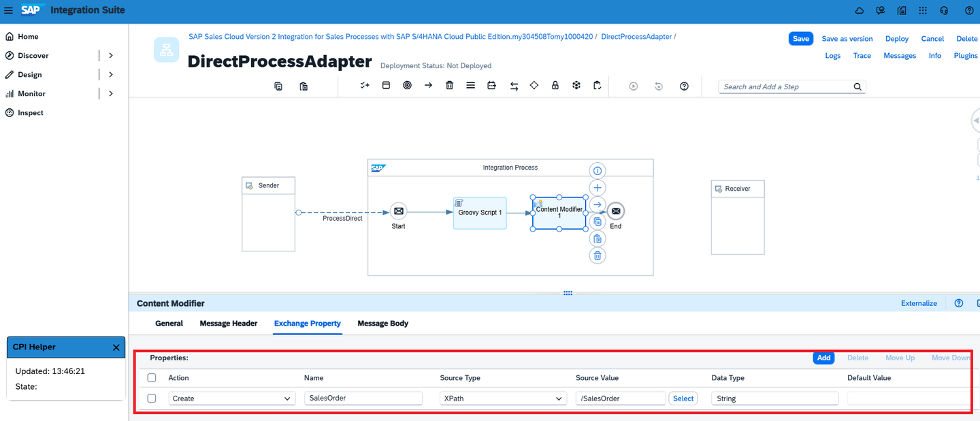The image size is (980, 421).
Task: Click the info icon beside Content Modifier
Action: click(x=598, y=170)
